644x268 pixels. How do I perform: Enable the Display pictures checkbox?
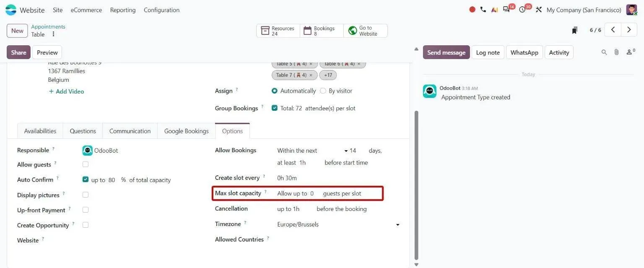[86, 195]
